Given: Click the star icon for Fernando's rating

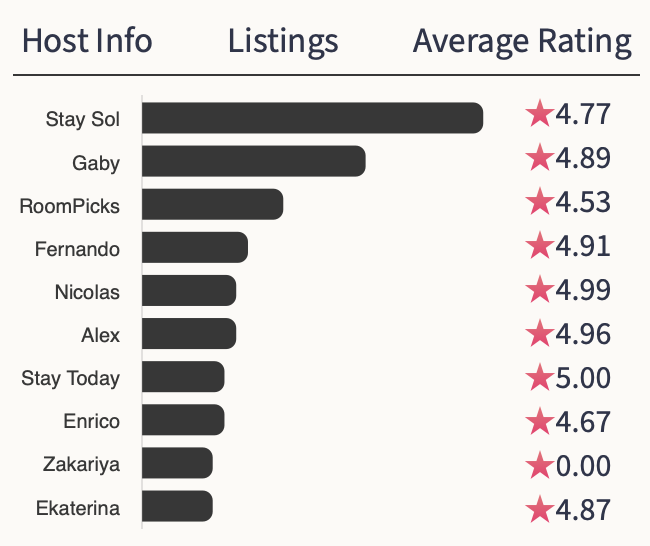Looking at the screenshot, I should (539, 246).
